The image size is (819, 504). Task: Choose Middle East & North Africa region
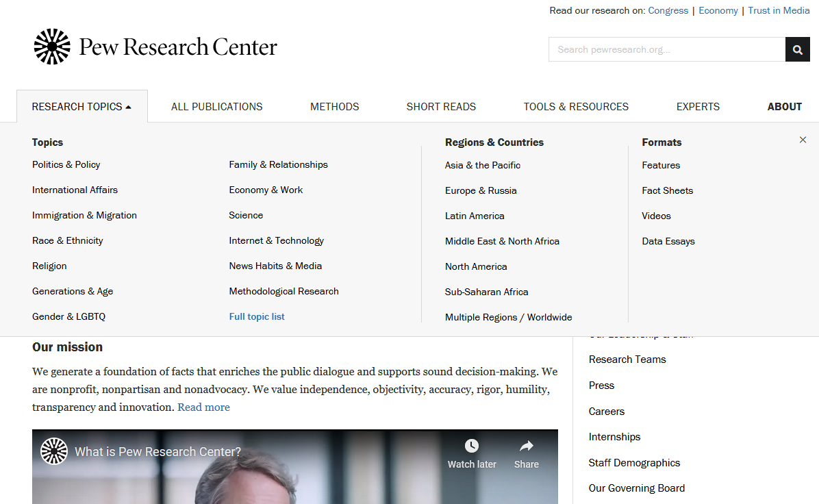click(x=502, y=241)
